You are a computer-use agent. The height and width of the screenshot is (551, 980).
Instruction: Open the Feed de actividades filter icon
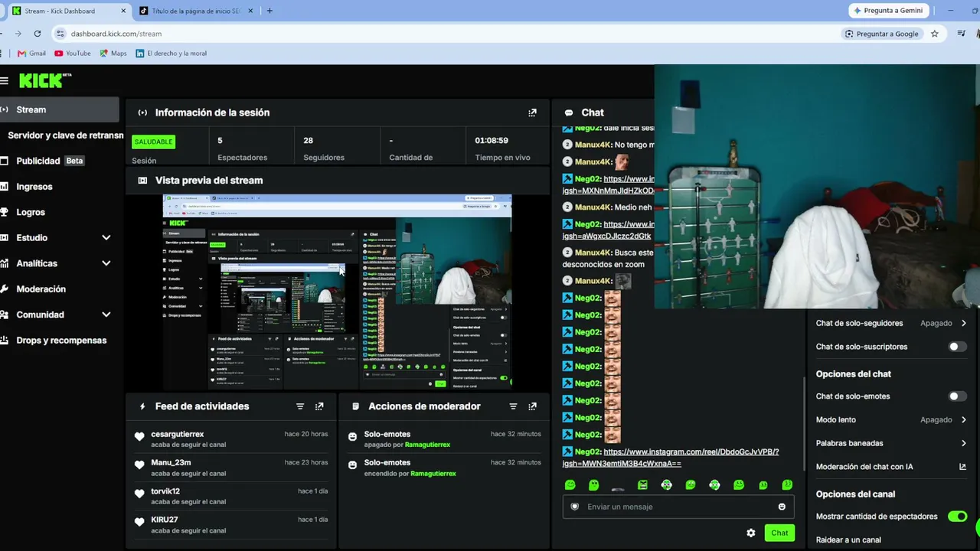tap(300, 406)
